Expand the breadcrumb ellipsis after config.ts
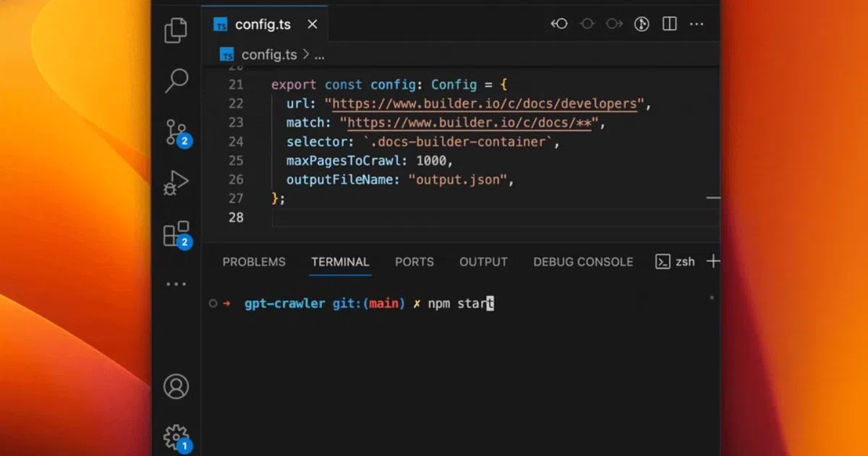This screenshot has width=868, height=456. pos(320,56)
